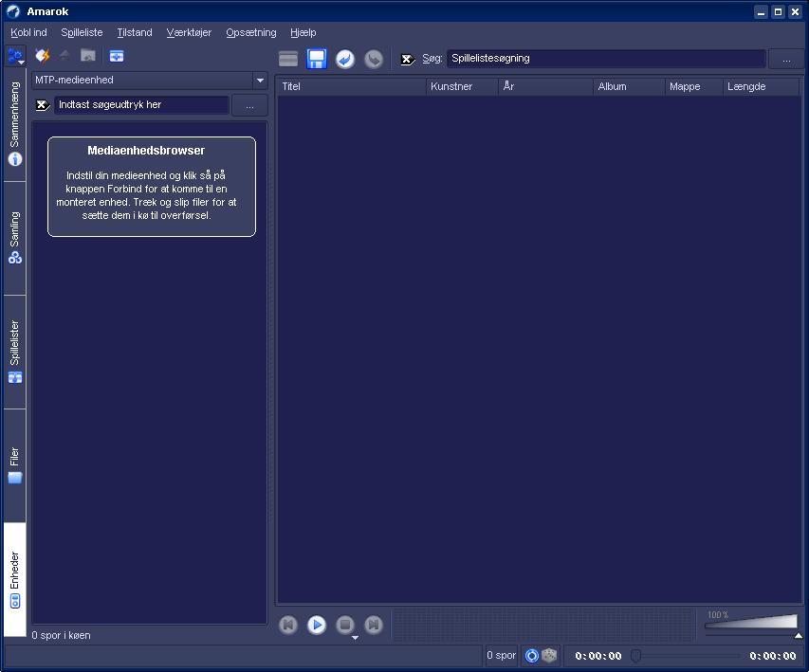Screen dimensions: 809x672
Task: Redo the playlist change
Action: [x=374, y=59]
